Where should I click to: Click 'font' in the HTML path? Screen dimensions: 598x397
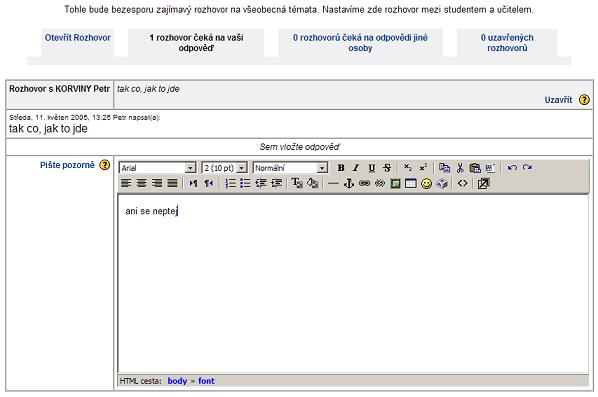point(206,381)
